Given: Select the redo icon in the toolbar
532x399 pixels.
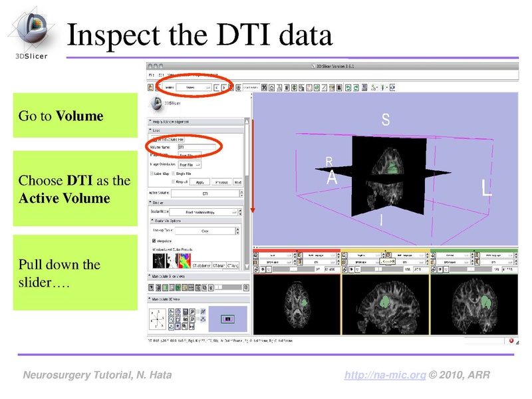Looking at the screenshot, I should (x=355, y=86).
